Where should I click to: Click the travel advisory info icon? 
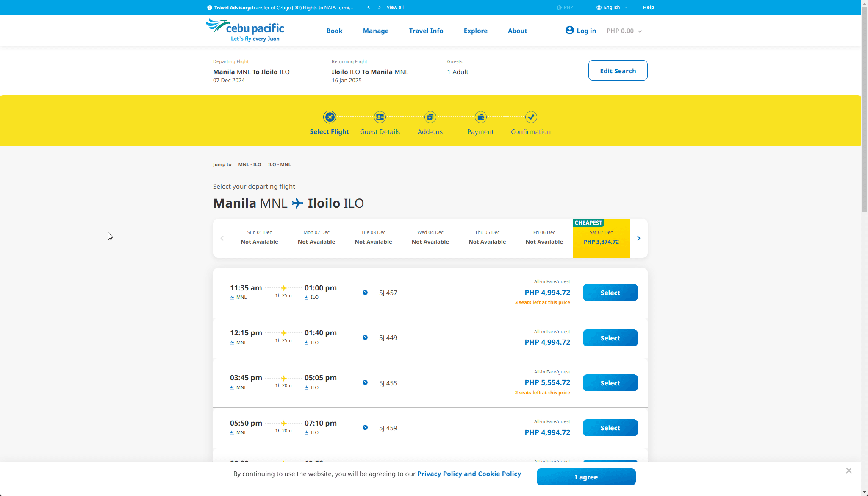209,8
